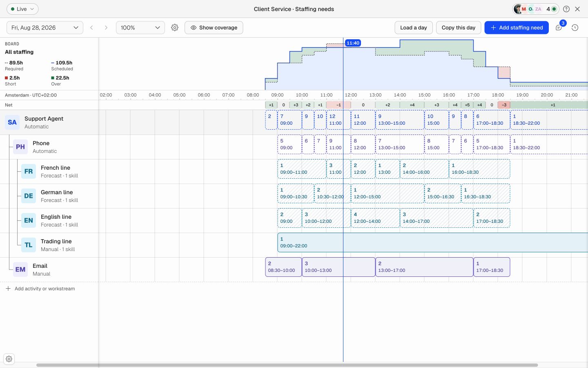Viewport: 588px width, 368px height.
Task: Select the Email row label
Action: tap(40, 266)
